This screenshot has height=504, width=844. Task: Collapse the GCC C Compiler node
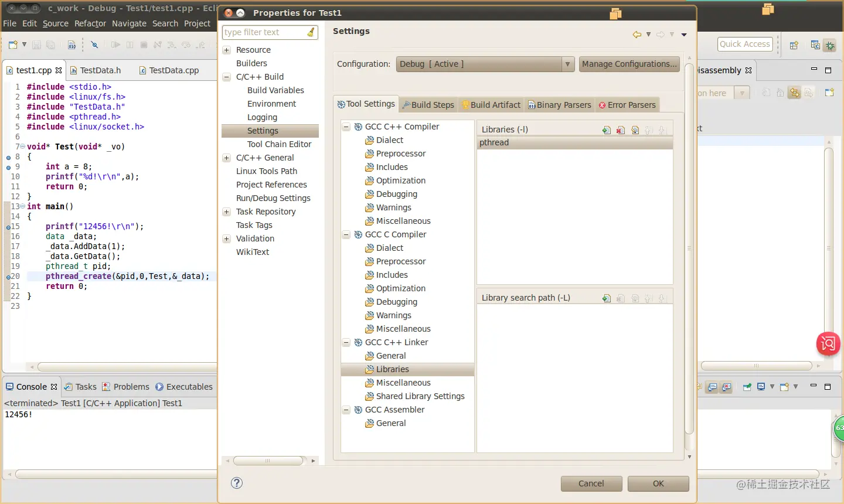[x=346, y=235]
